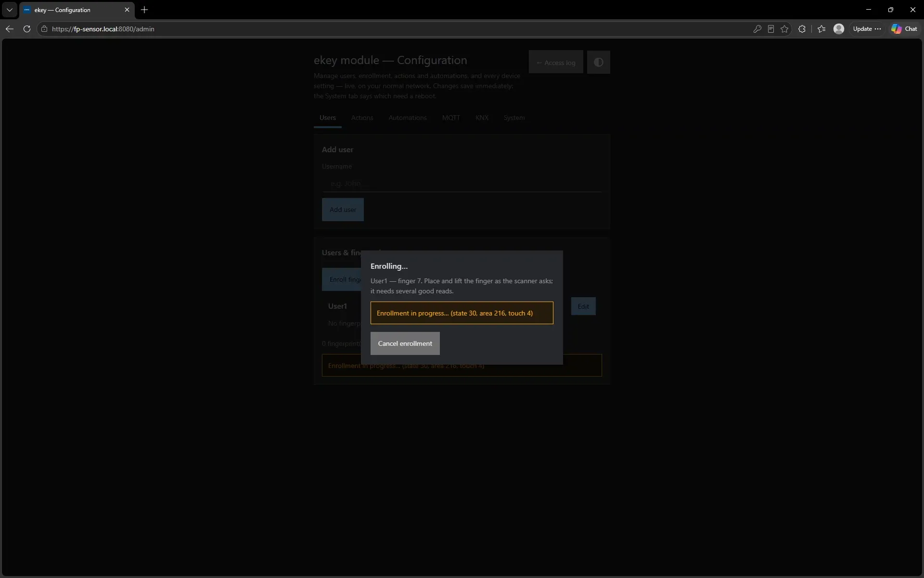Open the Access log page
Screen dimensions: 924x578
(556, 62)
